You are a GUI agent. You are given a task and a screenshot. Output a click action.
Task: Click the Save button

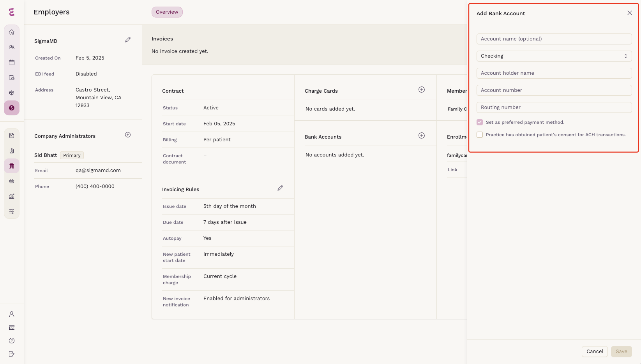coord(622,352)
